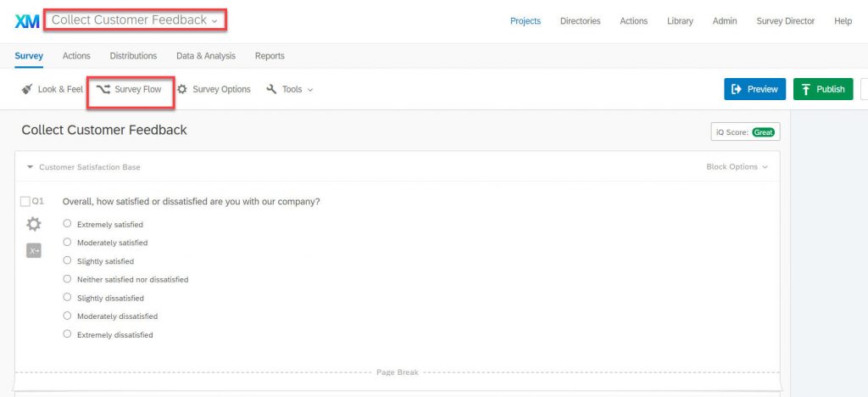Switch to the Distributions tab
This screenshot has height=397, width=868.
pyautogui.click(x=133, y=56)
